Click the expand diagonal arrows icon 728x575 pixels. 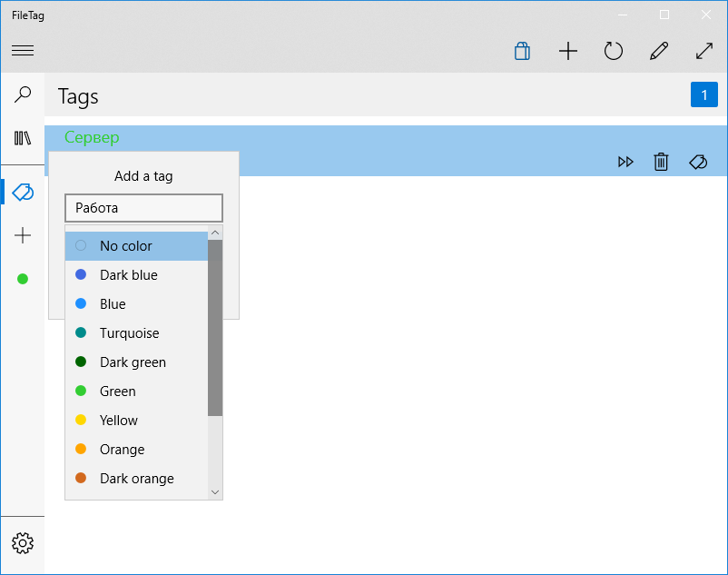[x=704, y=51]
